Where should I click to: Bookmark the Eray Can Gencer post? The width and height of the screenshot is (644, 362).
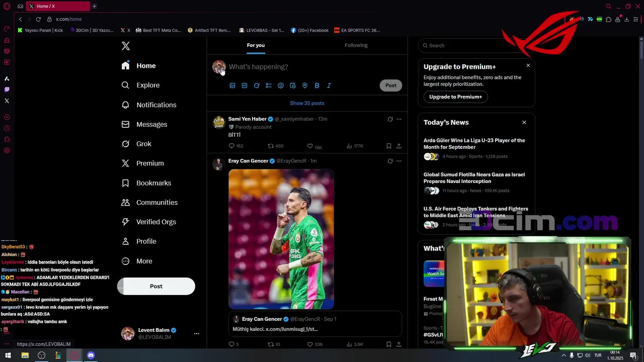(389, 344)
